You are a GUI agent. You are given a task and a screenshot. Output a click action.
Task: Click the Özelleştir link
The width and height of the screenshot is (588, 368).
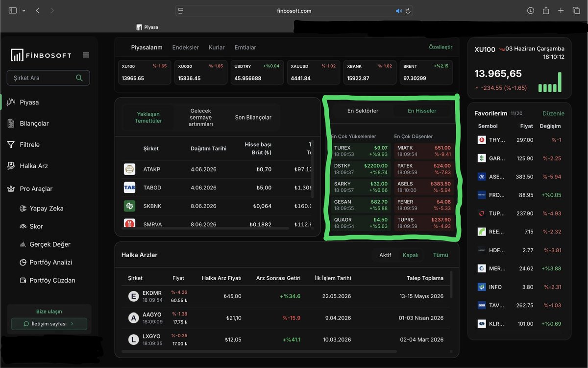tap(441, 47)
